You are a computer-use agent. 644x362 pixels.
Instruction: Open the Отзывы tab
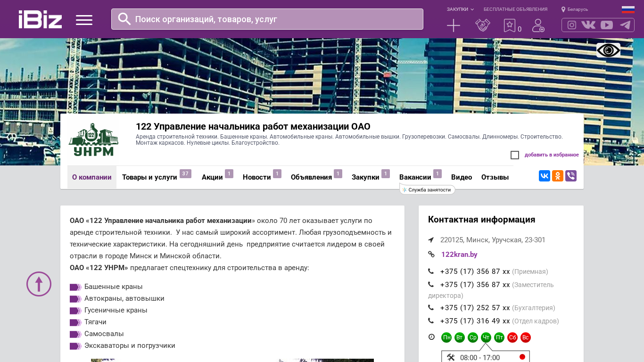495,177
